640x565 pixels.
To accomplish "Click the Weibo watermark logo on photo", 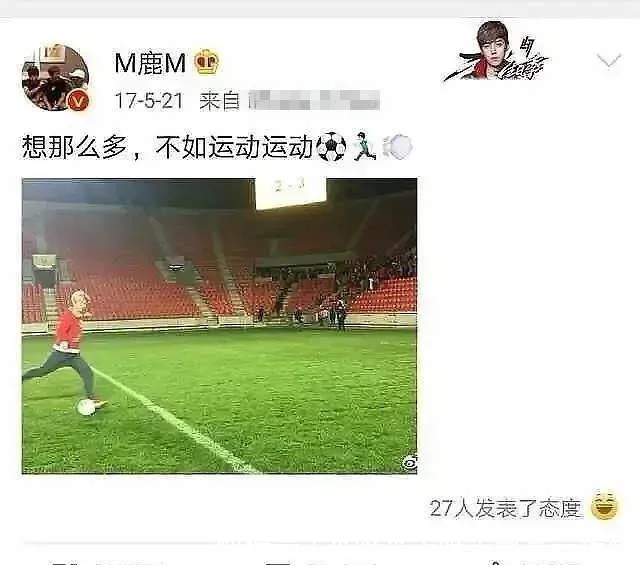I will (x=409, y=462).
